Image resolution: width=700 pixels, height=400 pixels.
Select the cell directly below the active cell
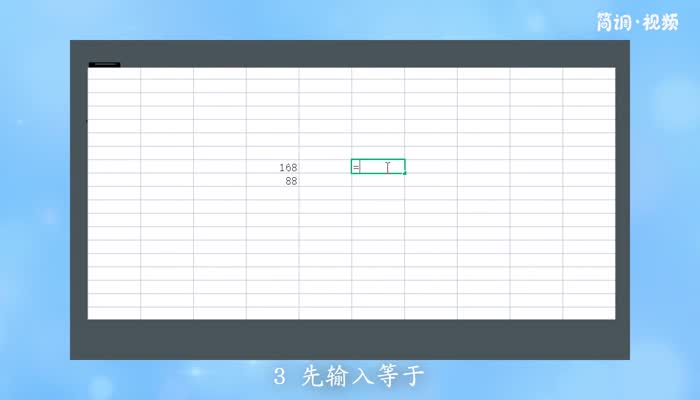pos(378,181)
